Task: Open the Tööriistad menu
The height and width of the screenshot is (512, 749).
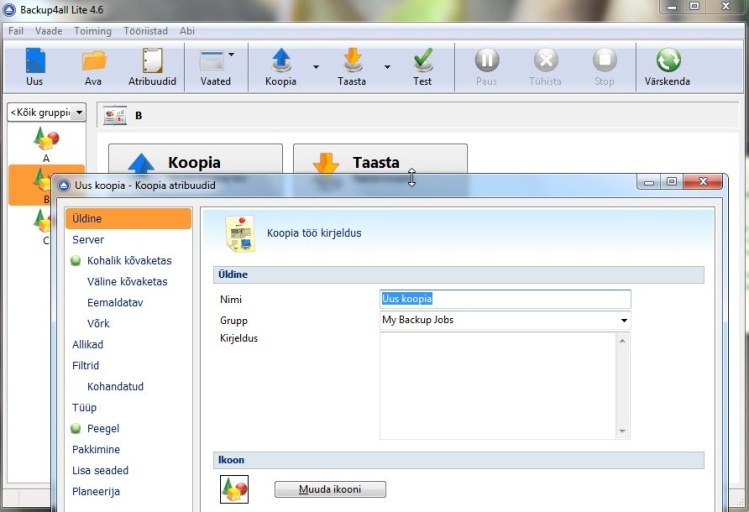Action: (x=146, y=31)
